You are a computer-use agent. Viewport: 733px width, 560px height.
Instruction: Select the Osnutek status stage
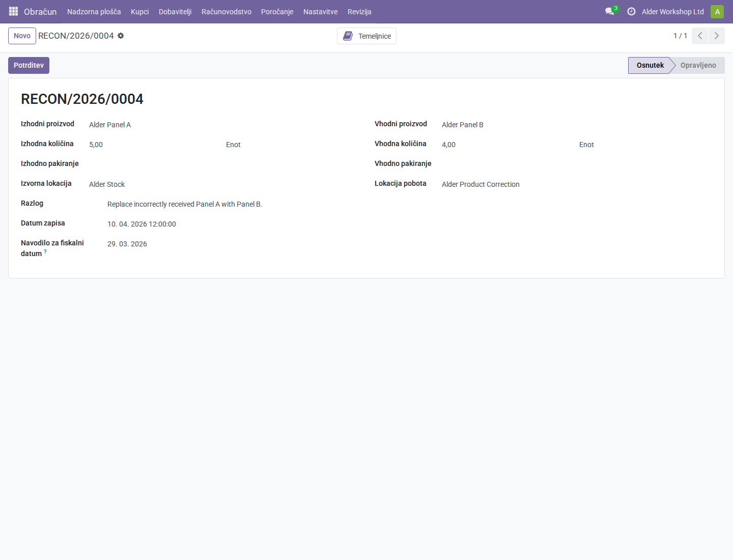coord(650,65)
